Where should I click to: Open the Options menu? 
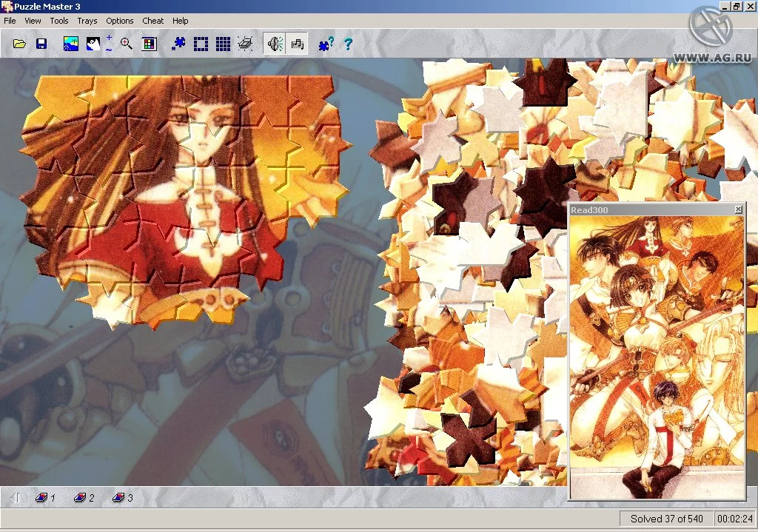[x=119, y=21]
